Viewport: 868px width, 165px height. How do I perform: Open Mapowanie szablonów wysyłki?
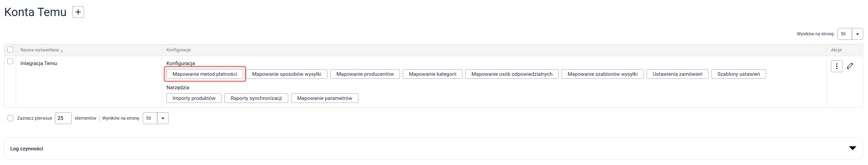click(x=602, y=74)
